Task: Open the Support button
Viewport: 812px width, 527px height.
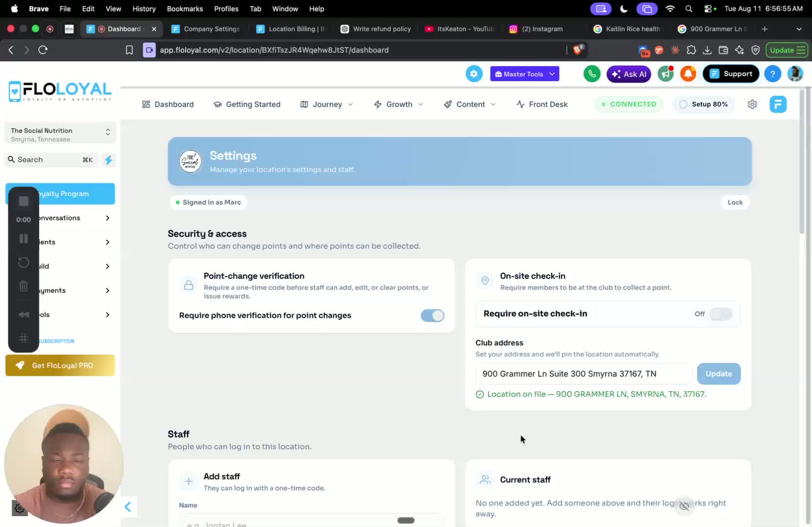Action: 730,74
